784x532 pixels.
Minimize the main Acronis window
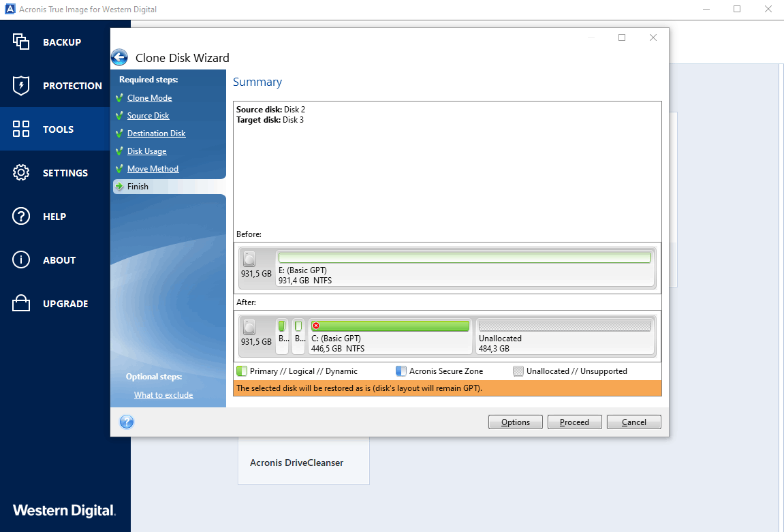[x=706, y=9]
